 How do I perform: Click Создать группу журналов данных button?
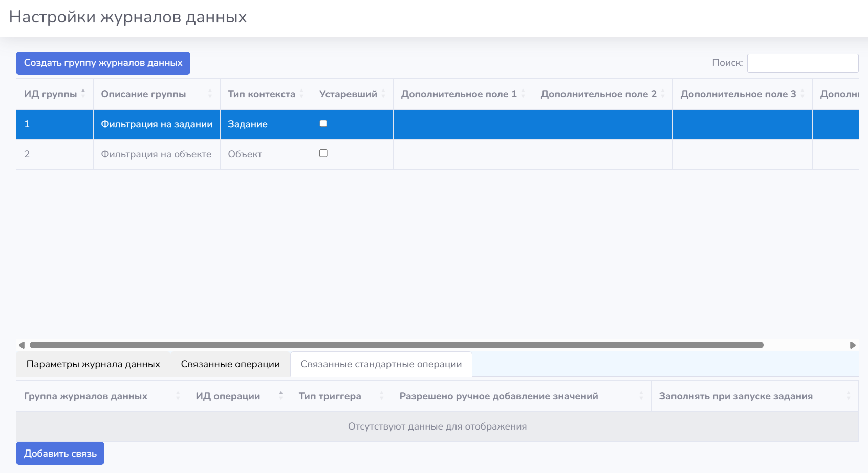pos(103,63)
